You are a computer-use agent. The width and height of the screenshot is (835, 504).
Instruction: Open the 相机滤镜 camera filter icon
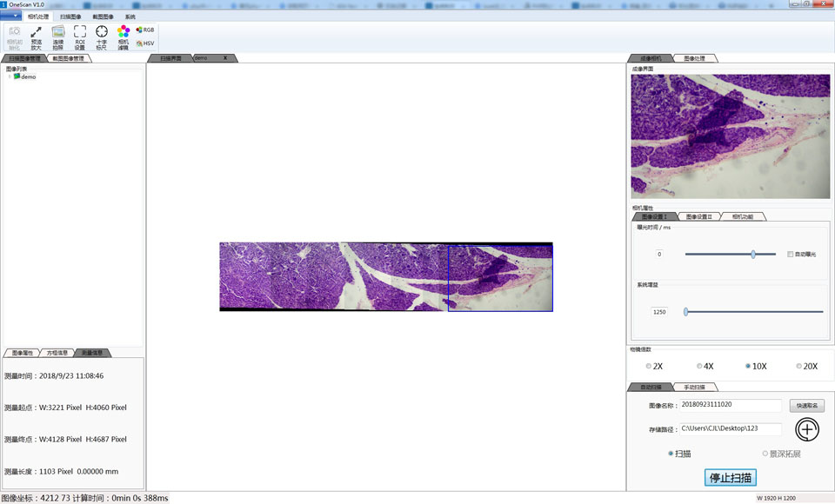[124, 36]
